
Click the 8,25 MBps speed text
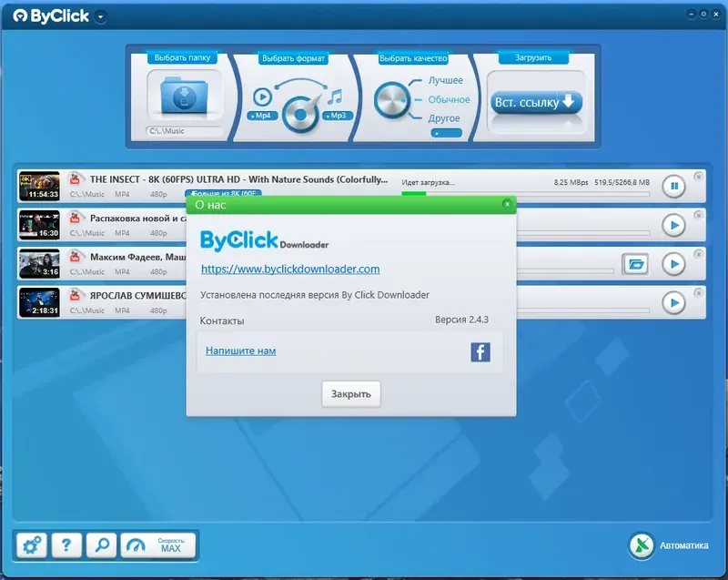coord(571,182)
